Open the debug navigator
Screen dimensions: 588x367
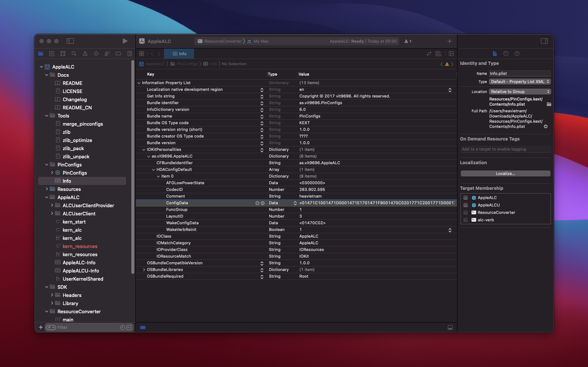(x=107, y=54)
